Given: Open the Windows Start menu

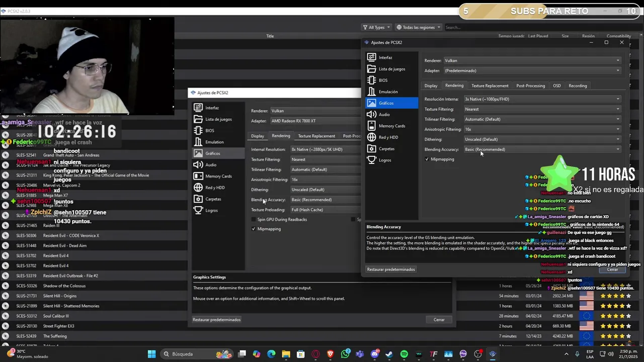Looking at the screenshot, I should [x=151, y=354].
